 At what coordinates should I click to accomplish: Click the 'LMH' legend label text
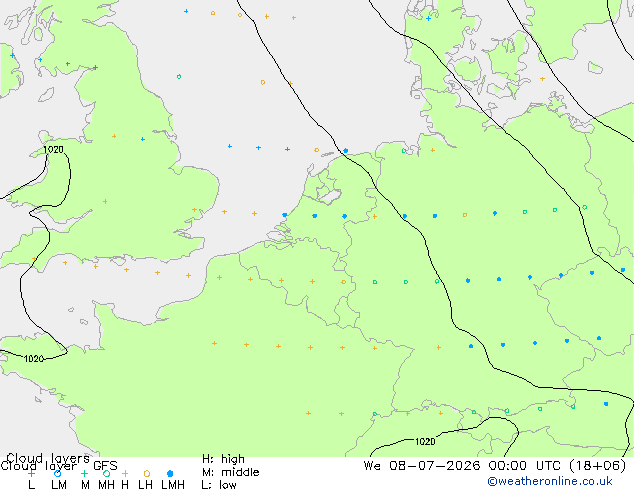click(x=173, y=485)
